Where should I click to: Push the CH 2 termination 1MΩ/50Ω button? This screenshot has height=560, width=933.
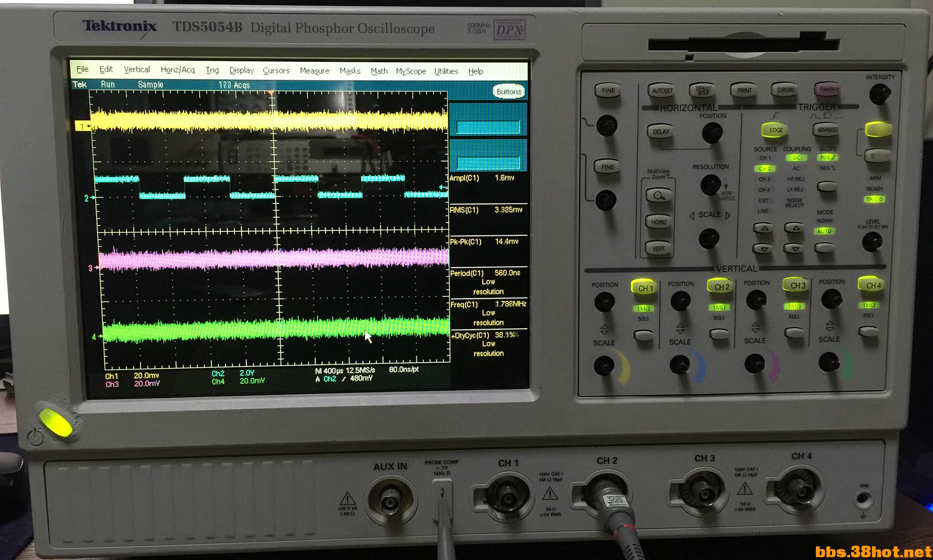tap(719, 334)
